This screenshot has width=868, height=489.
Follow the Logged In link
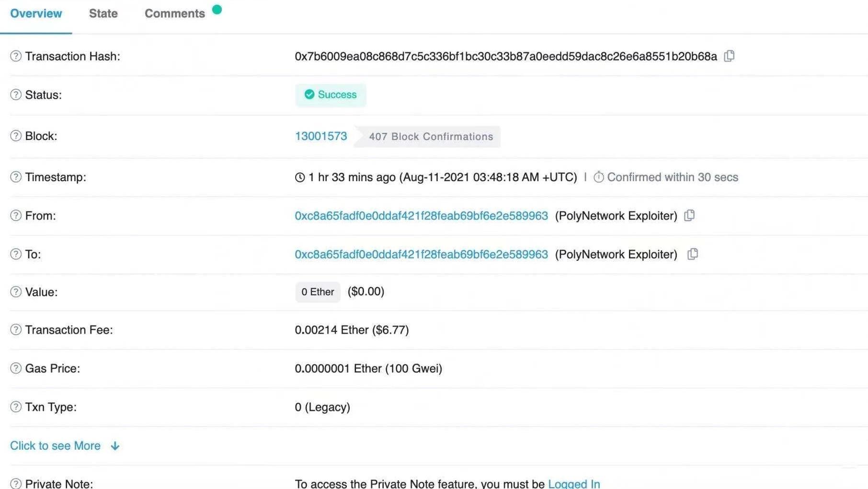(573, 484)
